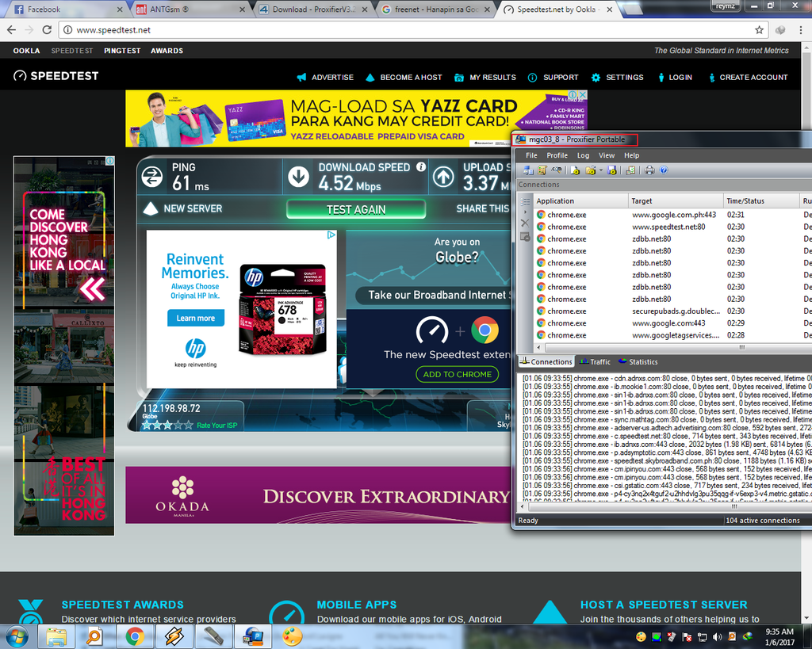Image resolution: width=812 pixels, height=649 pixels.
Task: Open Winamp from the taskbar
Action: (x=174, y=636)
